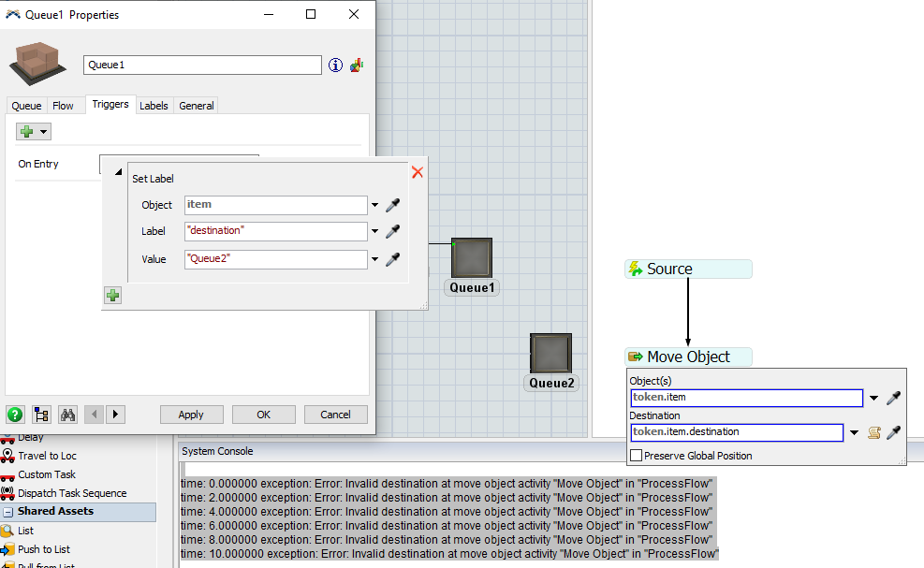Image resolution: width=924 pixels, height=568 pixels.
Task: Click the info icon beside the Queue1 name field
Action: click(335, 66)
